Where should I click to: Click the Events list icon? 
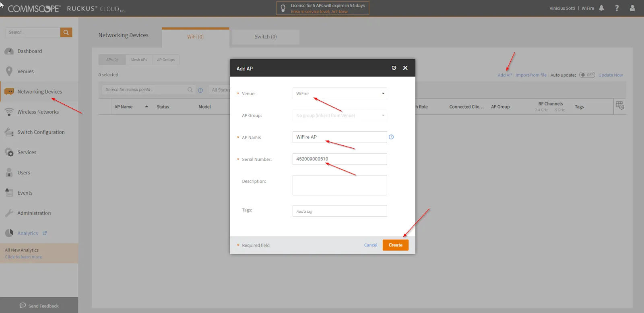[9, 193]
